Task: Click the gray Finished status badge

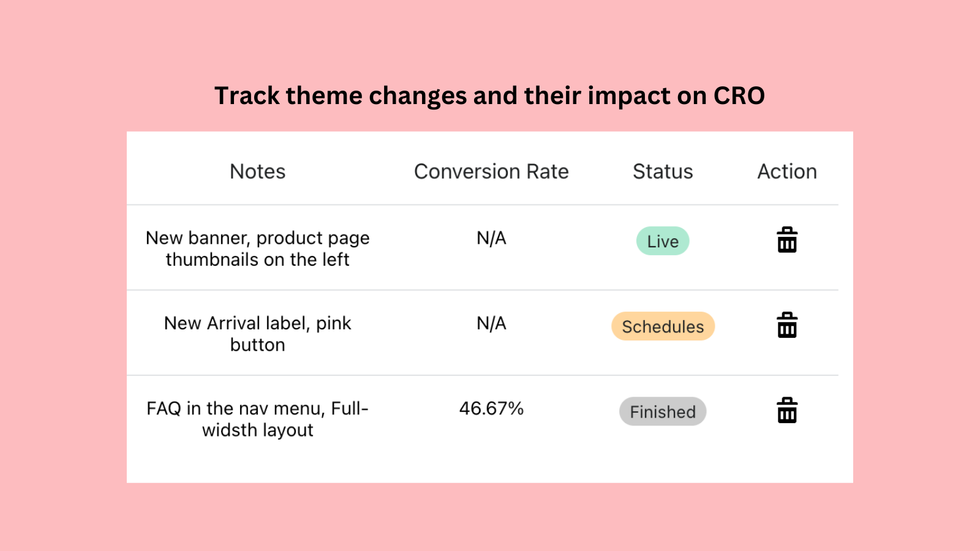Action: [663, 411]
